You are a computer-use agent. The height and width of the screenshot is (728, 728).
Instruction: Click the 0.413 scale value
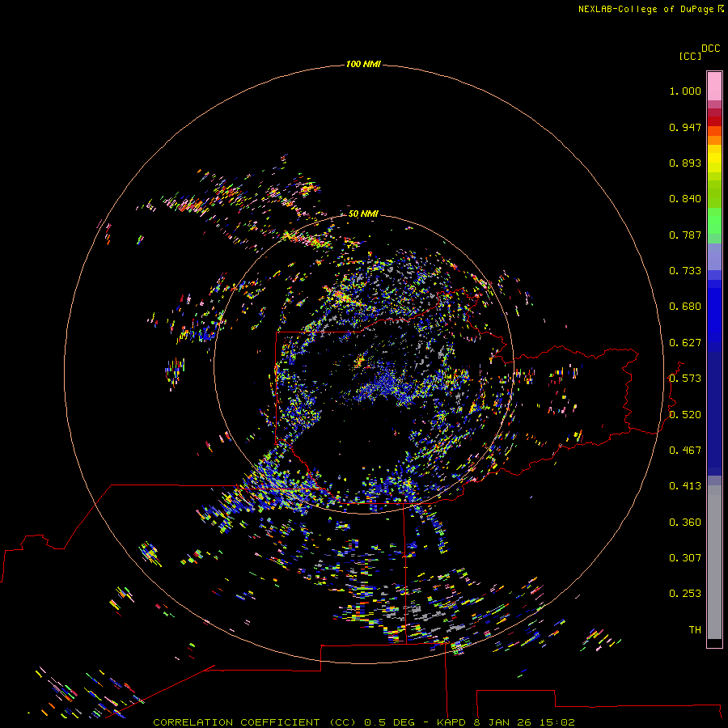tap(685, 486)
